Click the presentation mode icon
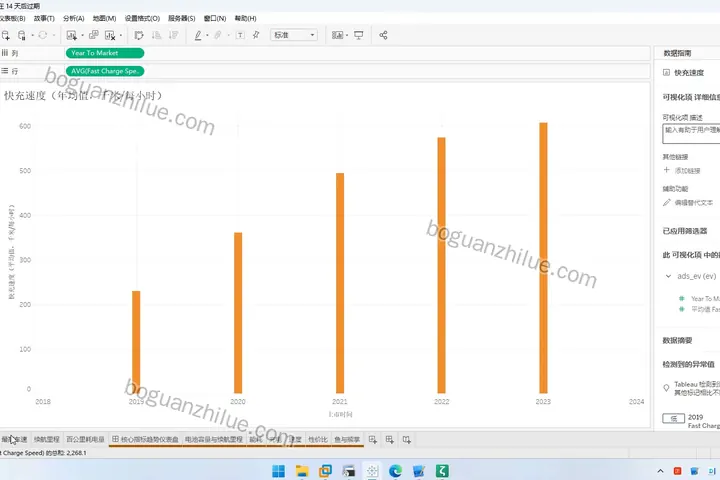This screenshot has height=480, width=720. 359,35
